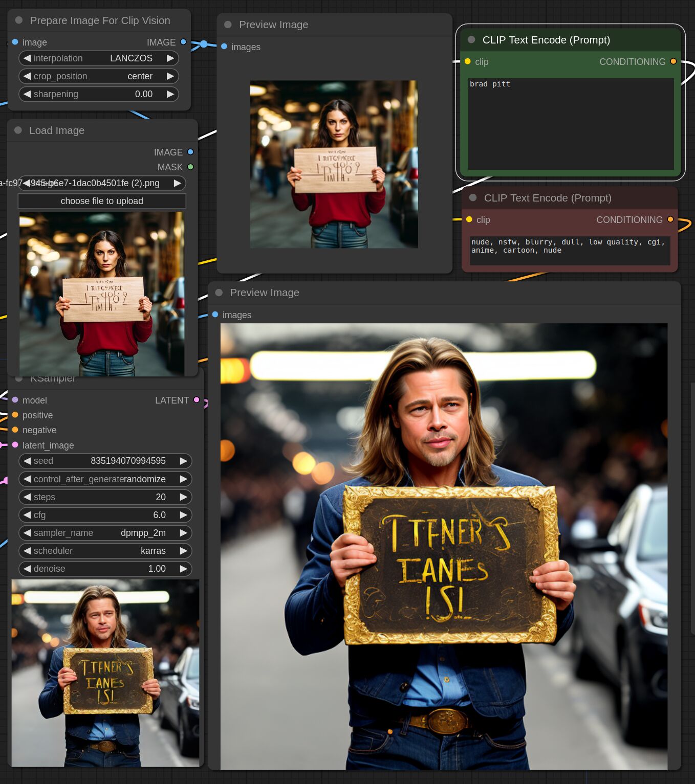The width and height of the screenshot is (695, 784).
Task: Click the latent_image input port on KSampler
Action: [15, 445]
